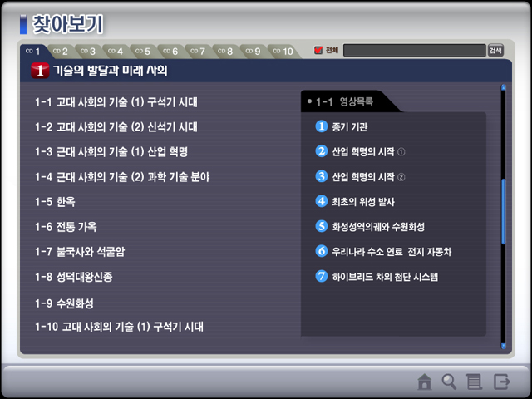Open chapter 1-7 불국사와 석굴암
The height and width of the screenshot is (399, 532).
coord(80,252)
